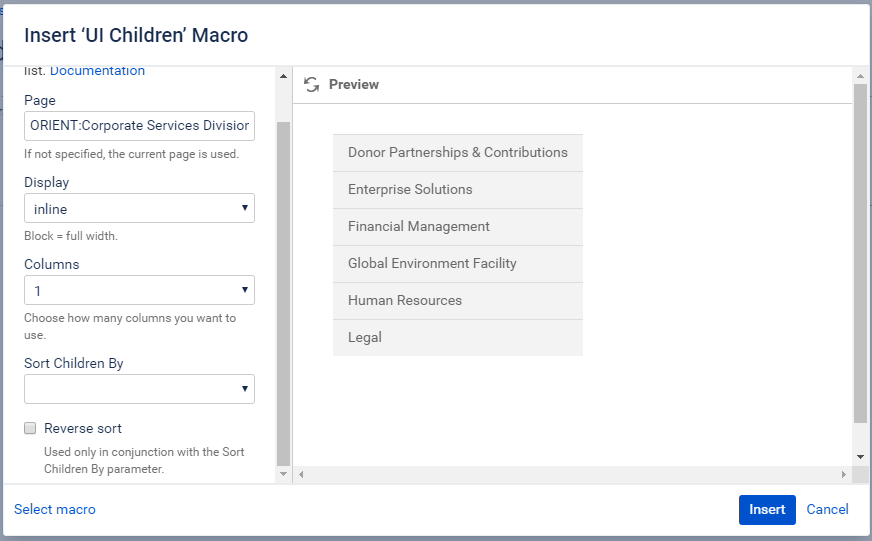Enable the Reverse sort checkbox
Image resolution: width=872 pixels, height=541 pixels.
click(x=30, y=428)
